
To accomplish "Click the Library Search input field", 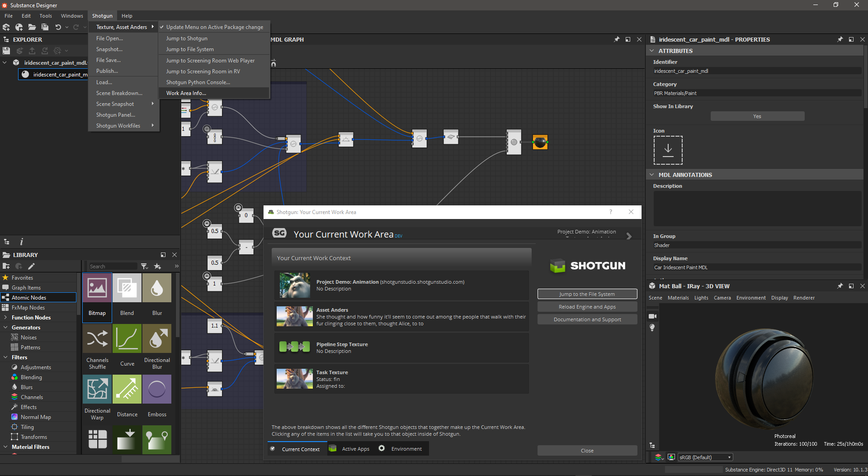I will pos(113,266).
